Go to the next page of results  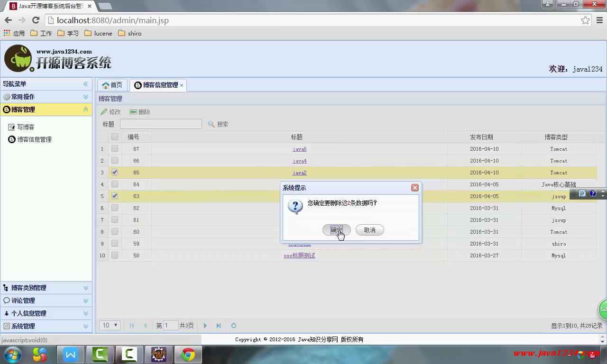205,326
